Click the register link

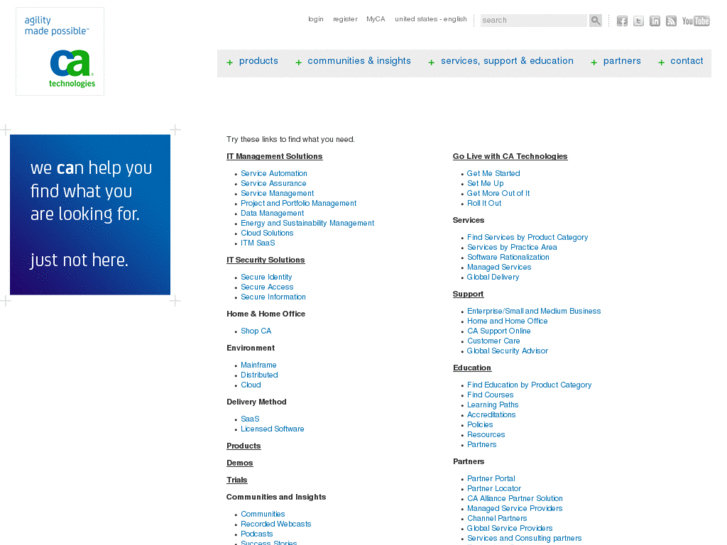(x=345, y=19)
